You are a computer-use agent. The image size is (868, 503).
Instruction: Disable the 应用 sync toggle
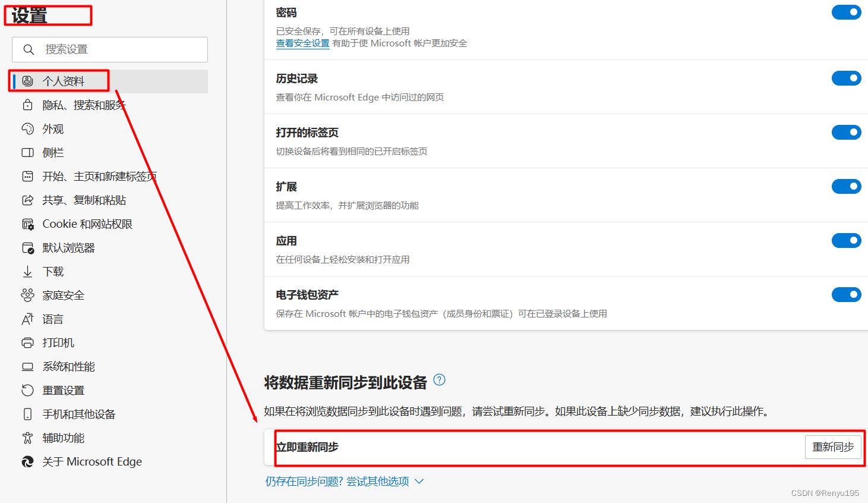(x=846, y=240)
